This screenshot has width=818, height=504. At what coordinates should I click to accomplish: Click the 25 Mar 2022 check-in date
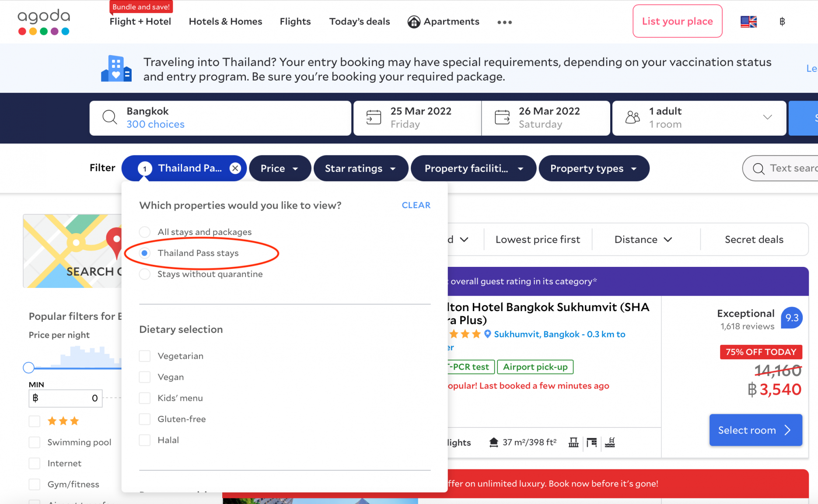[417, 118]
